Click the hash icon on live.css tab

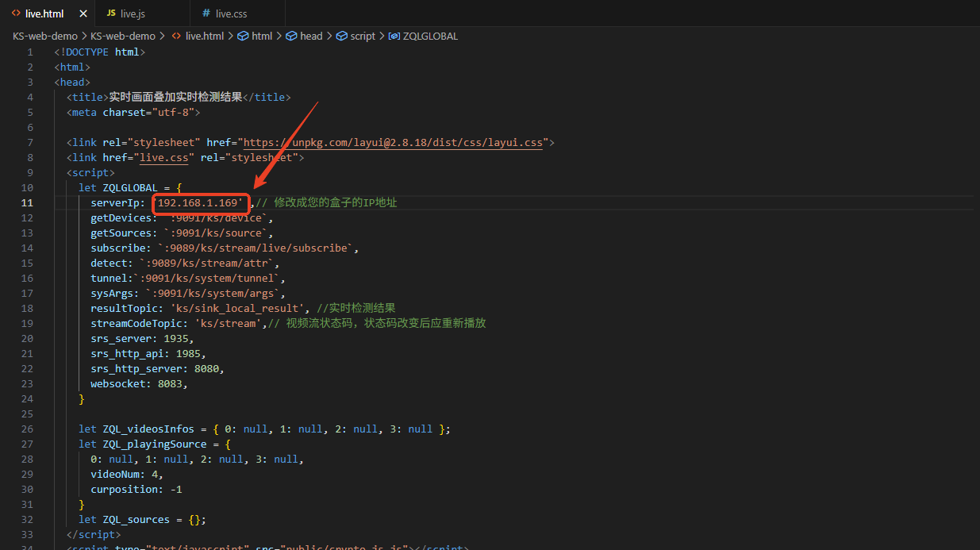pos(206,13)
